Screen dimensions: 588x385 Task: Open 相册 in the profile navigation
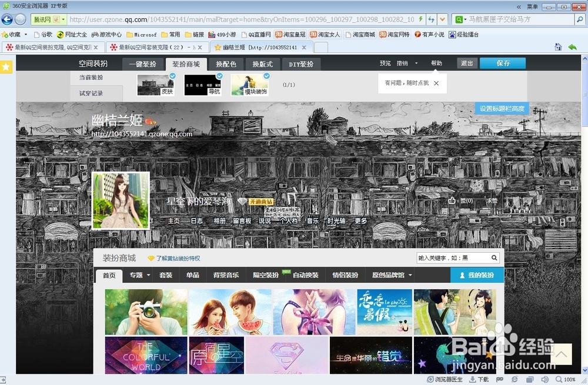tap(220, 221)
